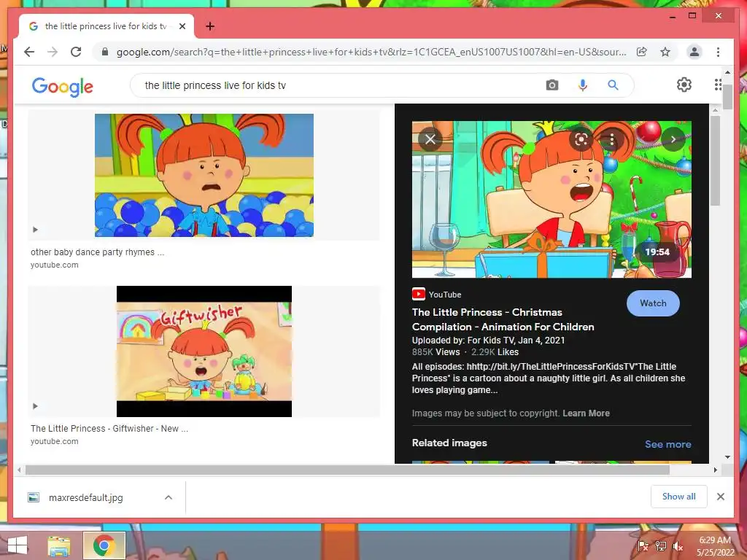The width and height of the screenshot is (747, 560).
Task: Open the Christmas Compilation preview image
Action: click(x=551, y=199)
